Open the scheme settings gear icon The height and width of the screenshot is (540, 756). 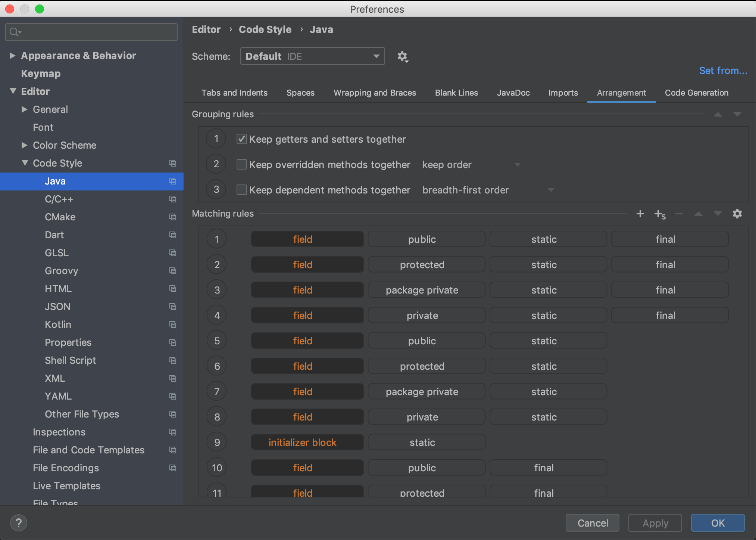click(x=403, y=56)
